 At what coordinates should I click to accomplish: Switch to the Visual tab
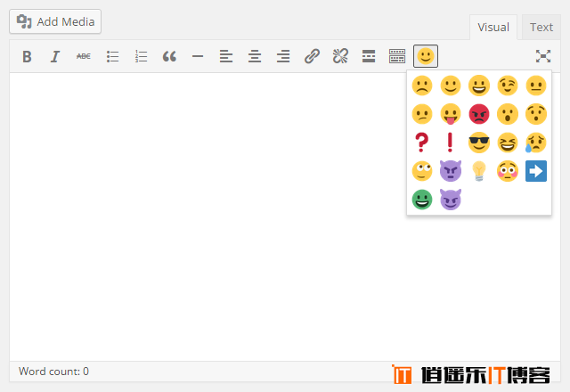[x=493, y=27]
